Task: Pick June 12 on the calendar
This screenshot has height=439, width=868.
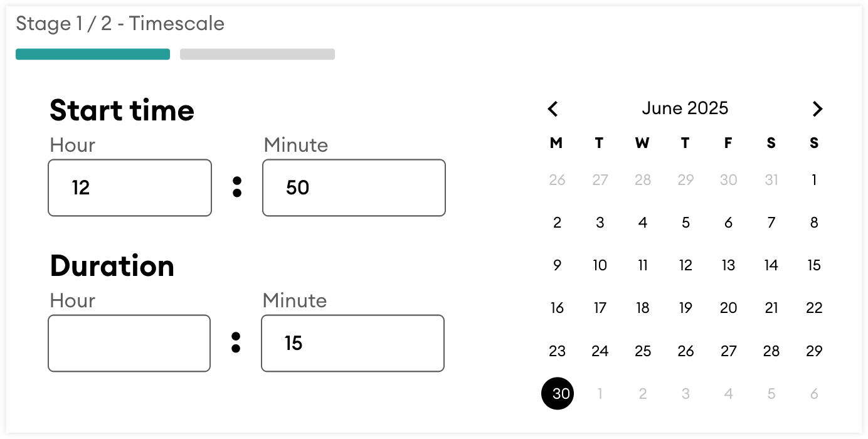Action: click(685, 265)
